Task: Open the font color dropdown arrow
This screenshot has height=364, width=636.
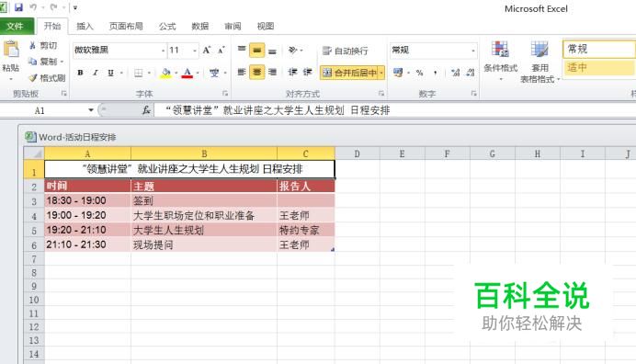Action: pos(198,73)
